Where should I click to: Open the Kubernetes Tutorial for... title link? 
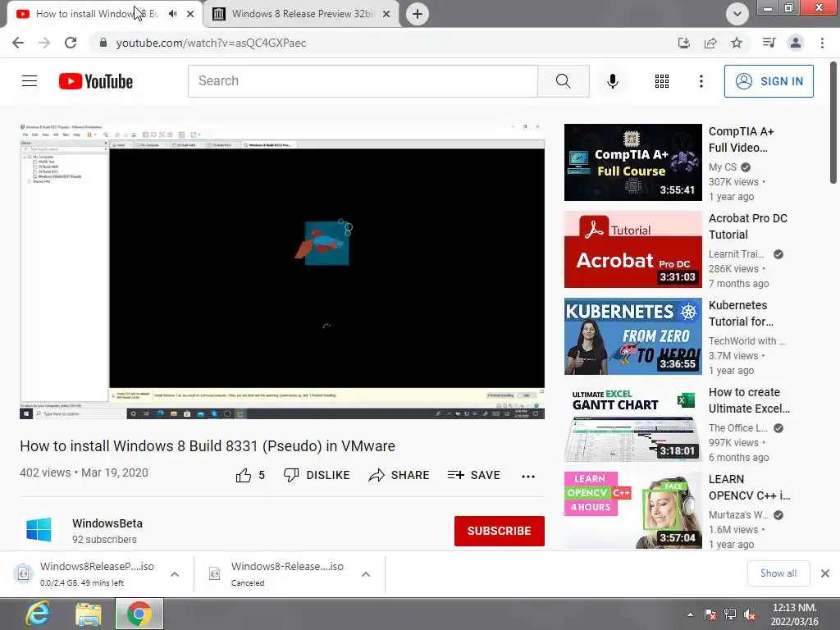pos(741,313)
